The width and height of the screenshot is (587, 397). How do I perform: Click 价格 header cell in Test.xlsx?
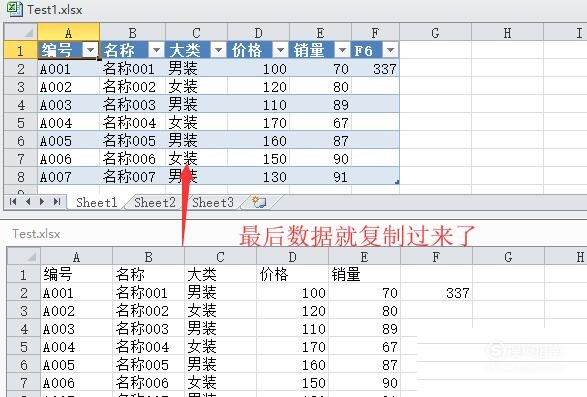pos(292,274)
